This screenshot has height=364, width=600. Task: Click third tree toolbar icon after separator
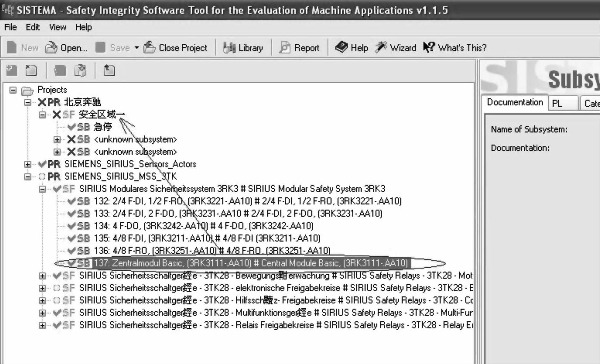click(x=60, y=71)
